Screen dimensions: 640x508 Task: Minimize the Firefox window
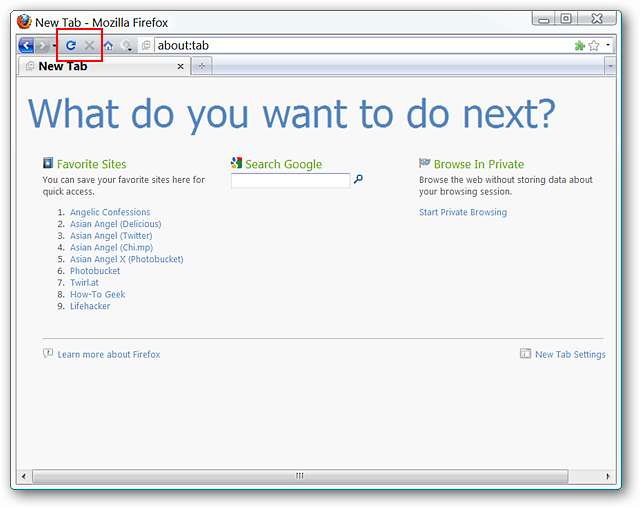[544, 19]
